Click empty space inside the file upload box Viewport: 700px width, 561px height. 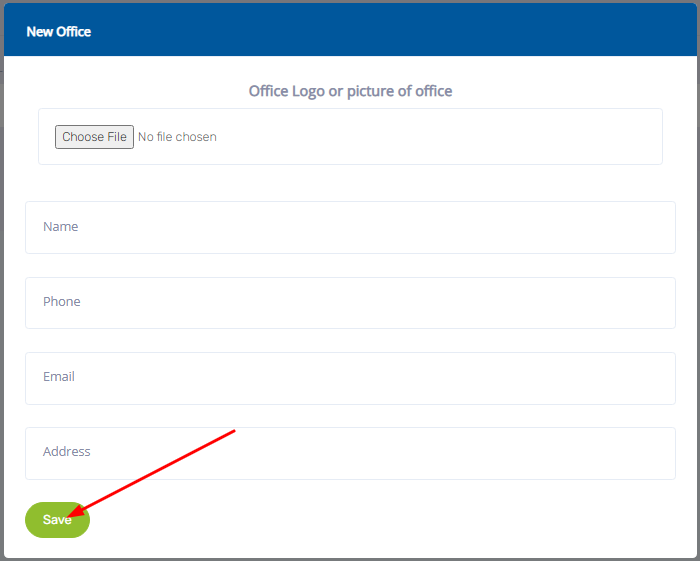[450, 137]
